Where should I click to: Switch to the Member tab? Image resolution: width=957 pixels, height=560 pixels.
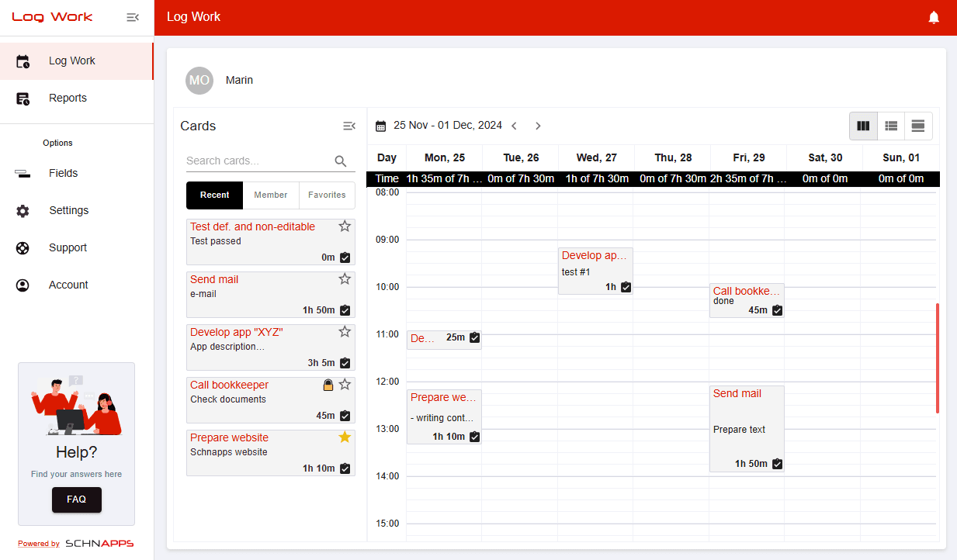[x=271, y=195]
